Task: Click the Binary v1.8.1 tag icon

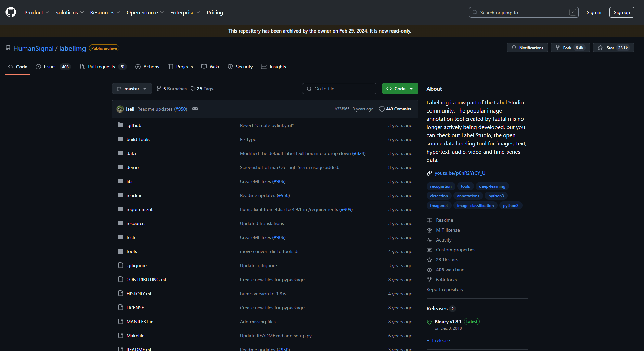Action: [x=429, y=322]
